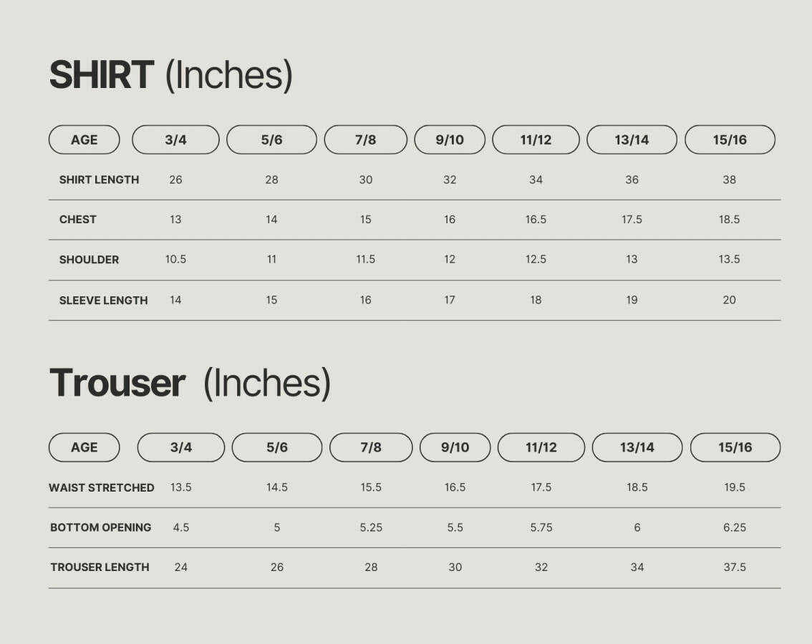Select the 13/14 age pill under Trouser
The image size is (812, 644).
point(637,447)
